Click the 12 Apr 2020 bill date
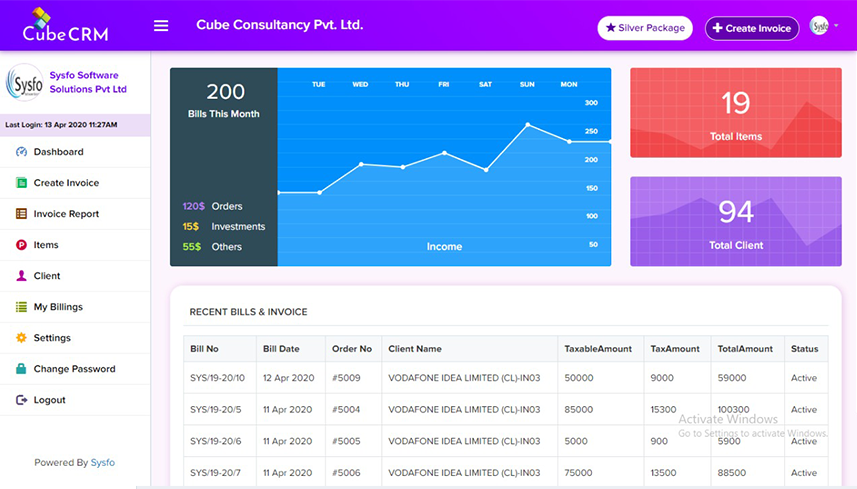Image resolution: width=857 pixels, height=489 pixels. point(289,378)
